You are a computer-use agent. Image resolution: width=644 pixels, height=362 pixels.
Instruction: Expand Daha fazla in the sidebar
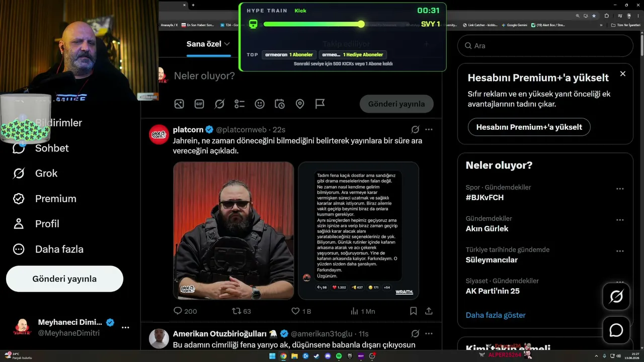[48, 249]
